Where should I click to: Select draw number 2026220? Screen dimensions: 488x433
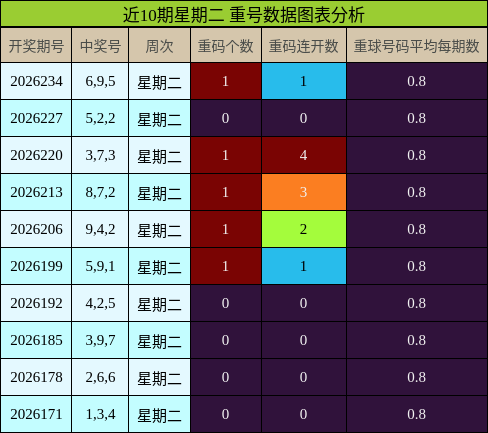click(36, 155)
